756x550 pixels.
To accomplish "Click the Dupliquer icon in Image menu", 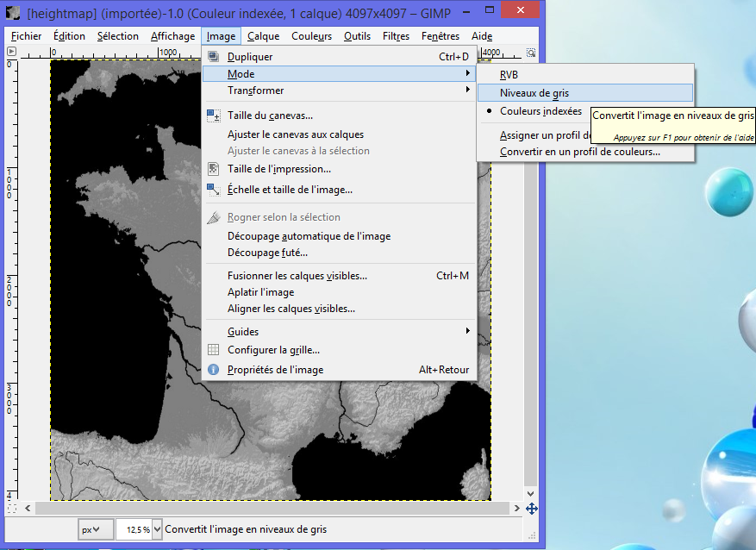I will point(213,57).
